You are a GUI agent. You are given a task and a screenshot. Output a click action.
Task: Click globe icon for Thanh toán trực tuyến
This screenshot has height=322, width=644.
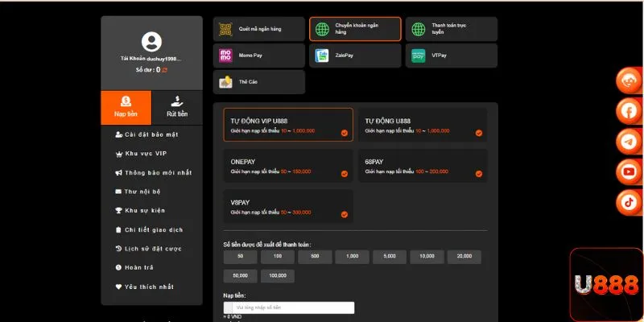pyautogui.click(x=419, y=29)
